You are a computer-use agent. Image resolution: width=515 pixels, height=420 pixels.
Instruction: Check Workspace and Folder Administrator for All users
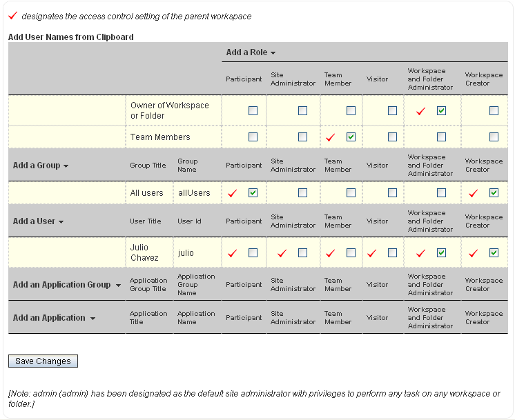441,192
